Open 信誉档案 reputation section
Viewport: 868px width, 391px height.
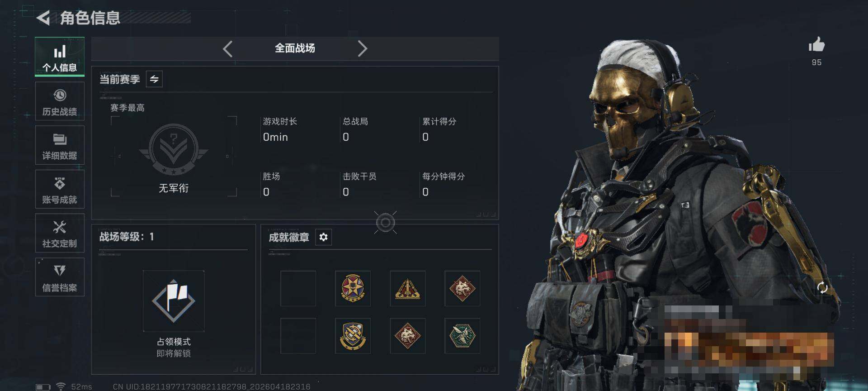click(x=60, y=277)
